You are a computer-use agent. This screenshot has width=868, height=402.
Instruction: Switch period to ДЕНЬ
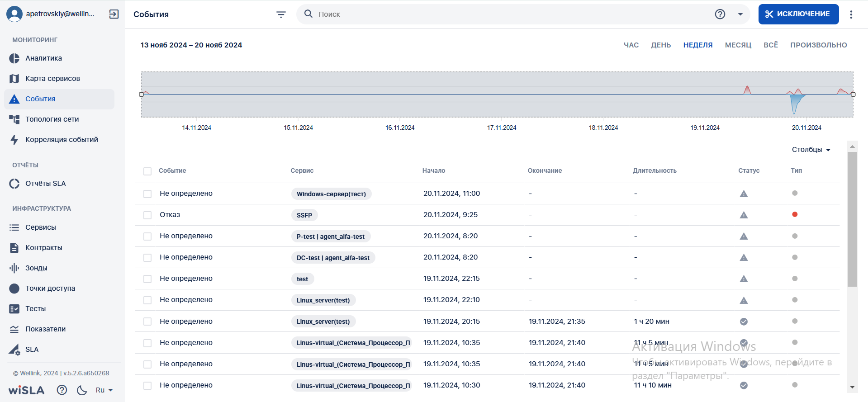pyautogui.click(x=661, y=45)
